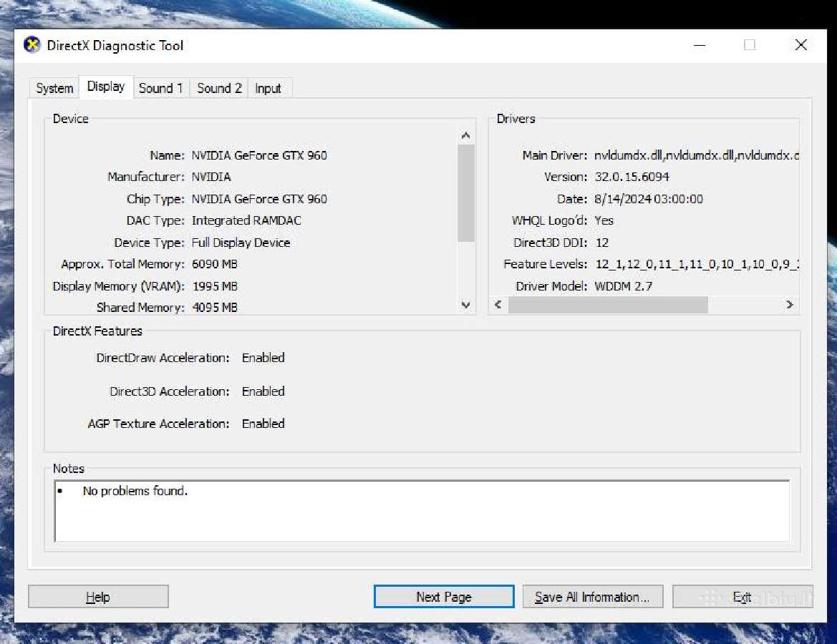
Task: Minimize the DirectX Diagnostic Tool window
Action: click(x=700, y=45)
